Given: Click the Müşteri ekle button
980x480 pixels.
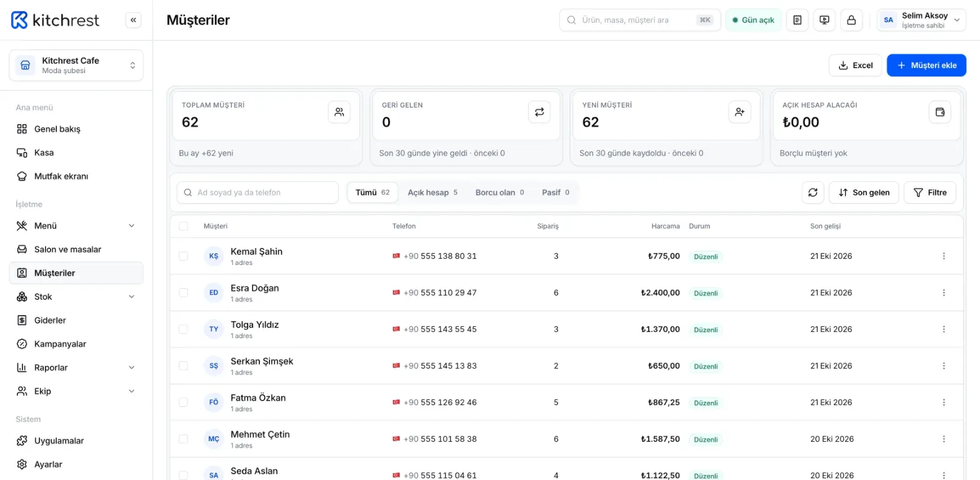Looking at the screenshot, I should click(x=926, y=65).
